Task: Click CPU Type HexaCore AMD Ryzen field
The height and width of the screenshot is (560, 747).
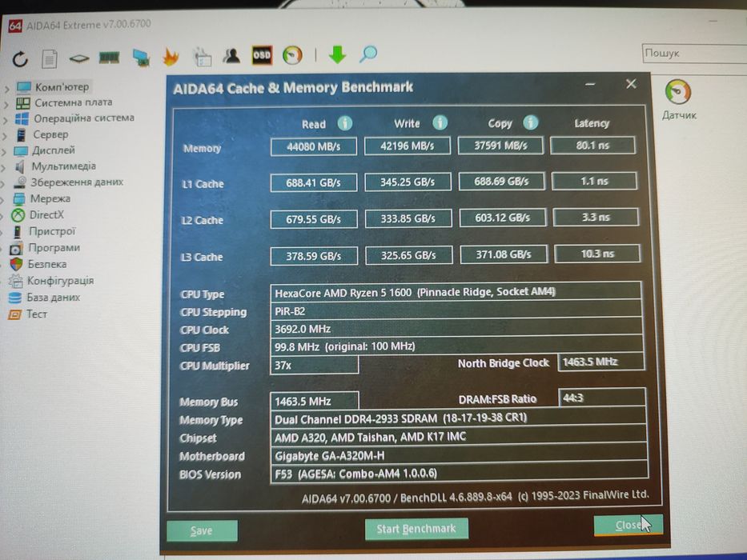Action: pos(456,292)
